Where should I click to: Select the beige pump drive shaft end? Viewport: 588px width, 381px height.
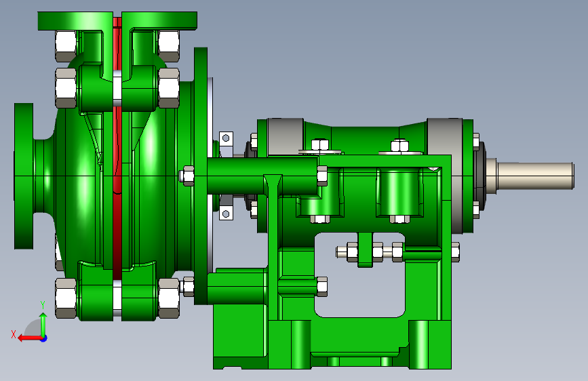pyautogui.click(x=535, y=176)
